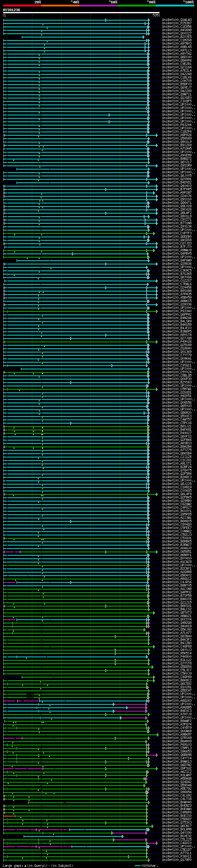
Task: Select hit UniRef100_B6SJ21
Action: click(176, 426)
